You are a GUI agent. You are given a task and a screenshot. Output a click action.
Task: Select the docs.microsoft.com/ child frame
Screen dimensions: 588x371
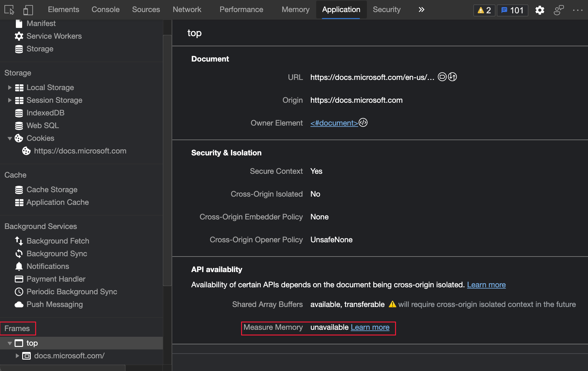pos(69,356)
